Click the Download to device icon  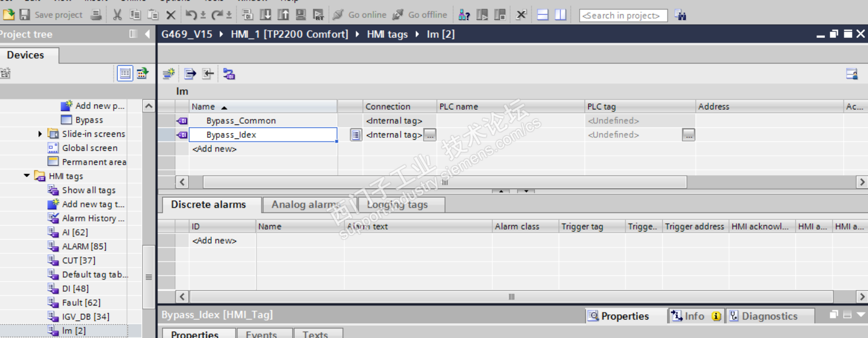[x=266, y=15]
